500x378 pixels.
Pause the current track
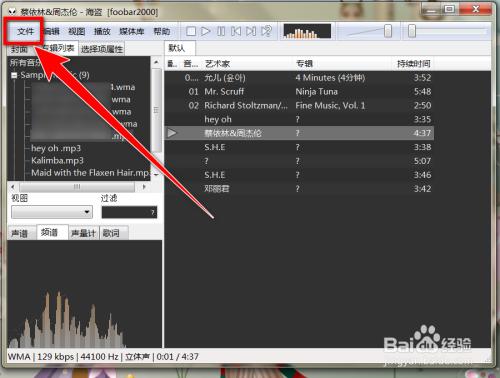coord(221,31)
